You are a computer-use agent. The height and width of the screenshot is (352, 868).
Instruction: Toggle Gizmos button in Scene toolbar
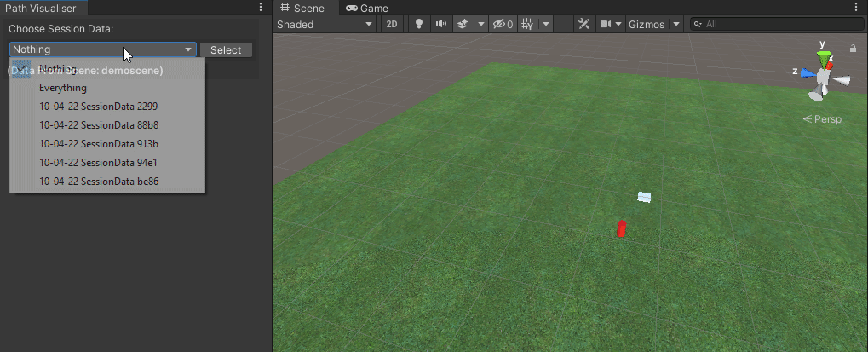pos(647,25)
